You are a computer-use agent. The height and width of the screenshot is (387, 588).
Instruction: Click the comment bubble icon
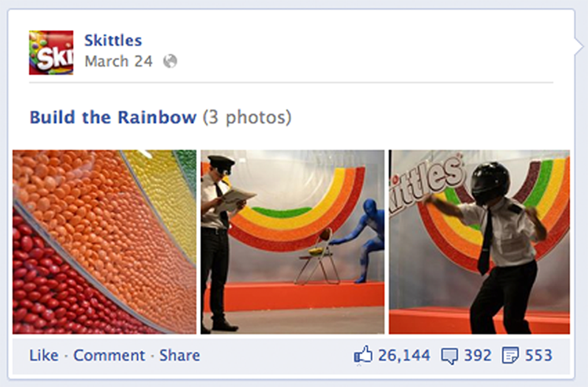[449, 356]
